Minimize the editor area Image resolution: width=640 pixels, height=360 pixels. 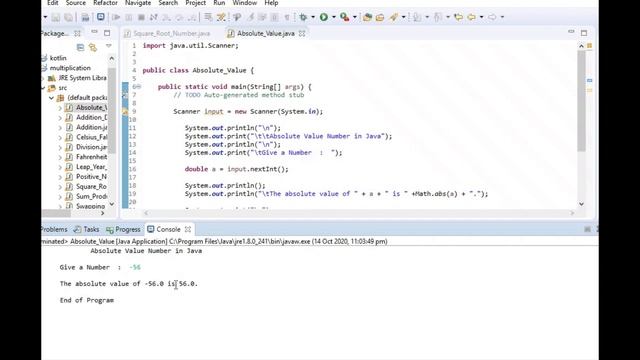[x=571, y=32]
